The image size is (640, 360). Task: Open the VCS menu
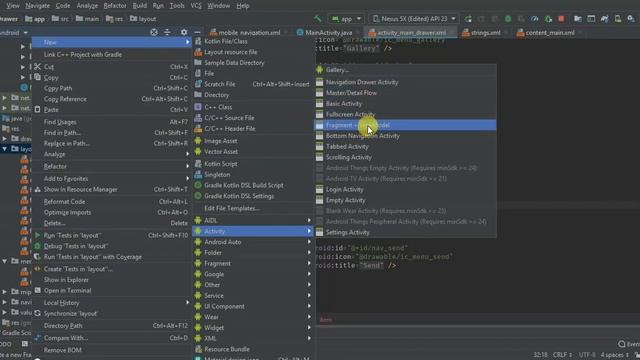(196, 6)
